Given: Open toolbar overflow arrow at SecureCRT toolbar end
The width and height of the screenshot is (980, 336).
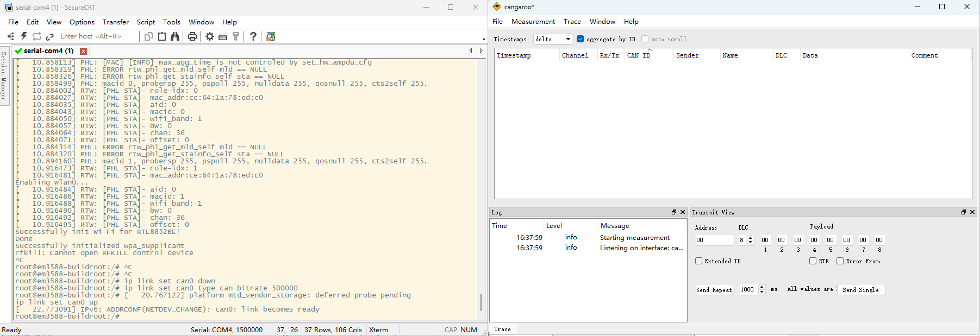Looking at the screenshot, I should [x=484, y=39].
